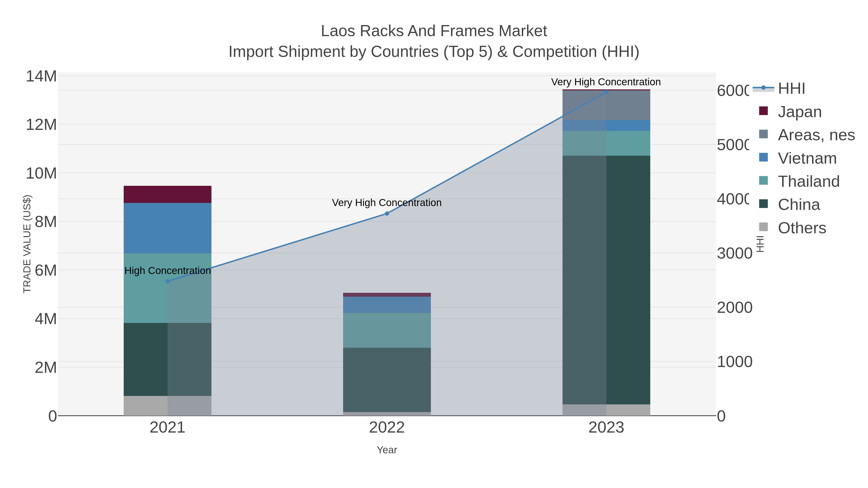Viewport: 868px width, 488px height.
Task: Select the 2023 HHI data point
Action: 606,92
